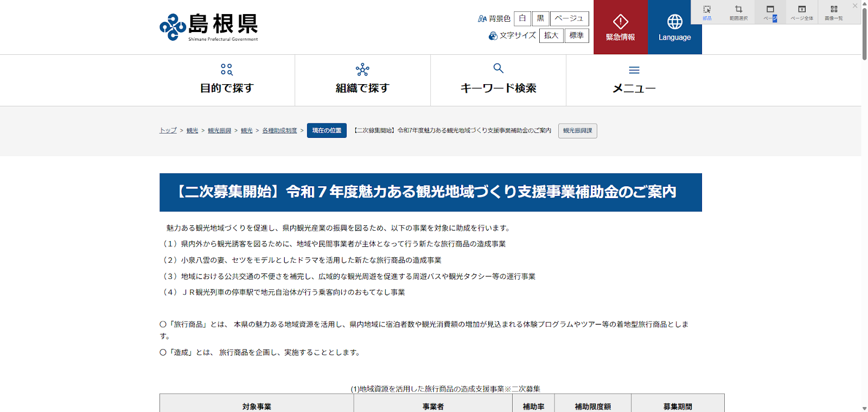
Task: Click item（３）地域における公共交通 text
Action: pyautogui.click(x=348, y=276)
